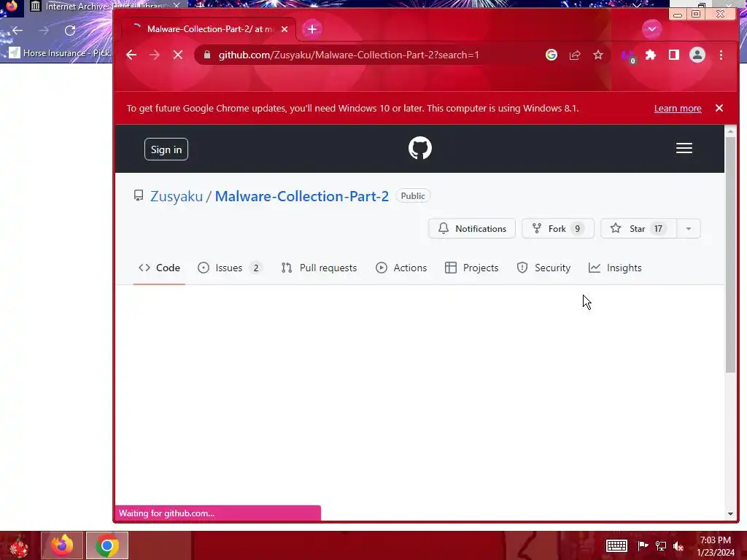Click the Public visibility label
Viewport: 747px width, 560px height.
pyautogui.click(x=413, y=195)
